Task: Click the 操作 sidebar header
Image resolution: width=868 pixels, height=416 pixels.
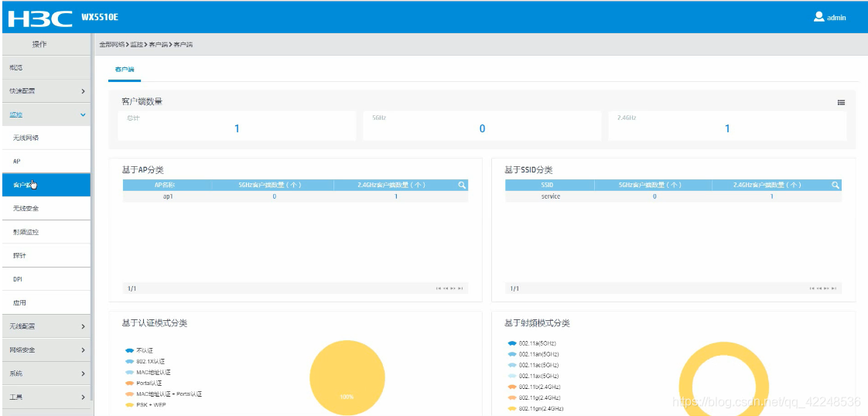Action: pyautogui.click(x=39, y=45)
